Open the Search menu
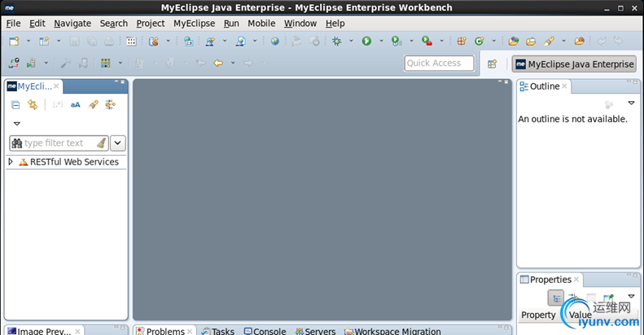644x335 pixels. (114, 24)
